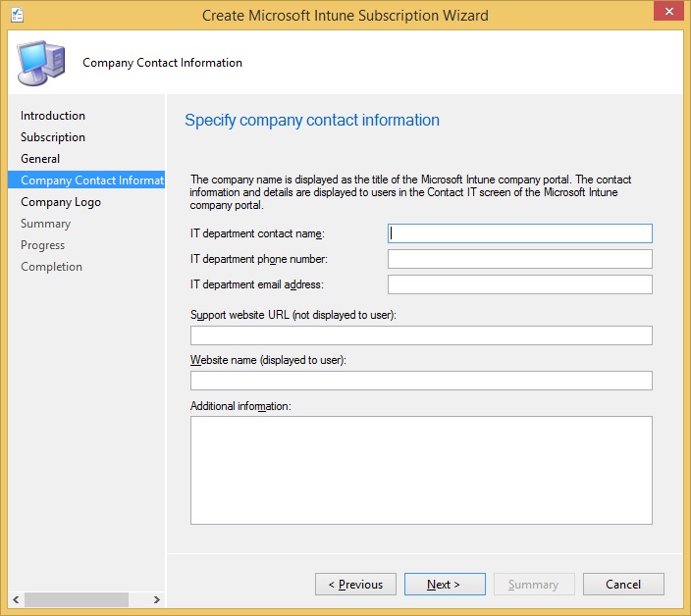
Task: Go to the Introduction wizard step
Action: 53,116
